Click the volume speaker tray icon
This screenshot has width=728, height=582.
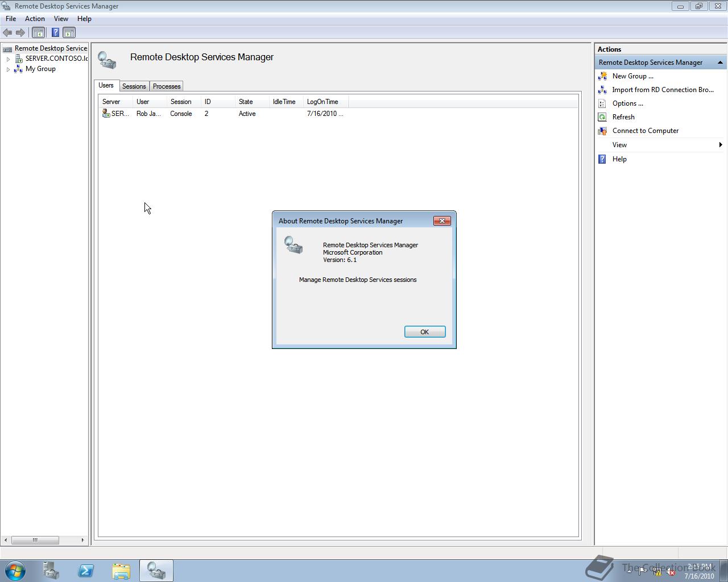(x=671, y=572)
